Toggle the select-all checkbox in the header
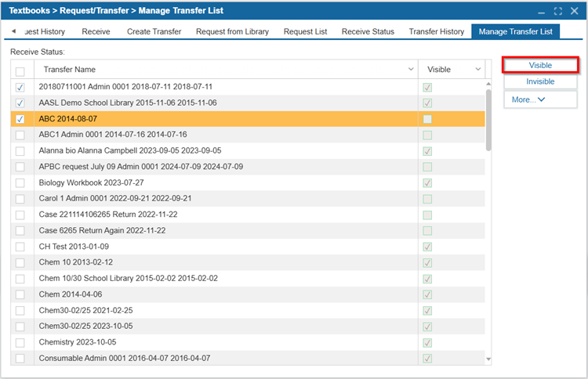This screenshot has height=379, width=588. [20, 71]
